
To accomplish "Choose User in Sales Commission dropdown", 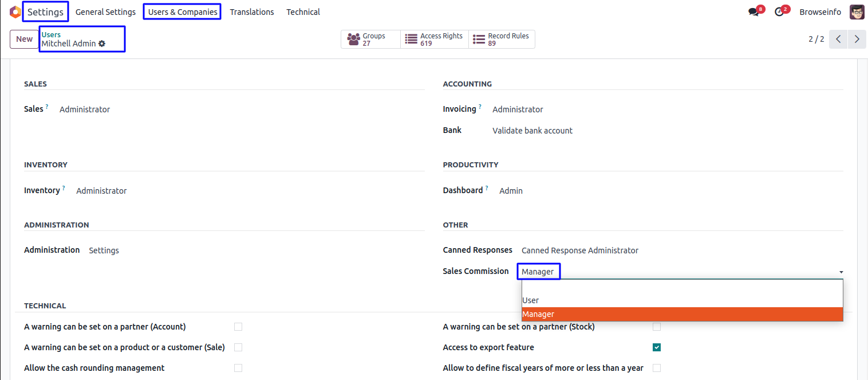I will click(x=531, y=300).
